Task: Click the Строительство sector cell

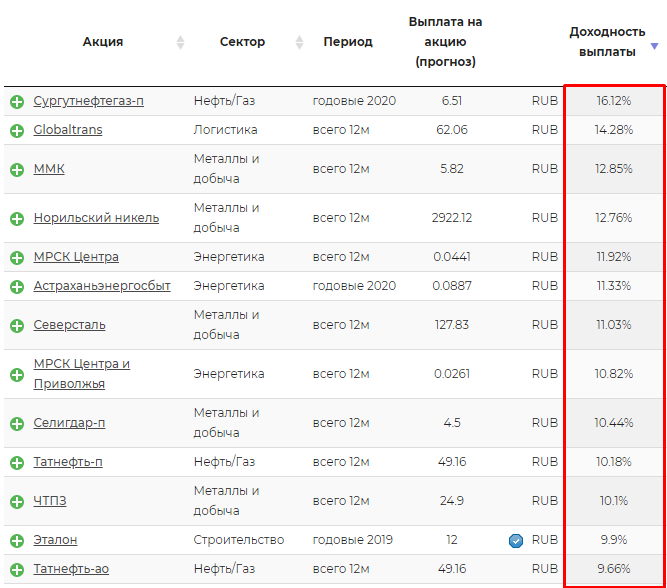Action: pos(239,540)
